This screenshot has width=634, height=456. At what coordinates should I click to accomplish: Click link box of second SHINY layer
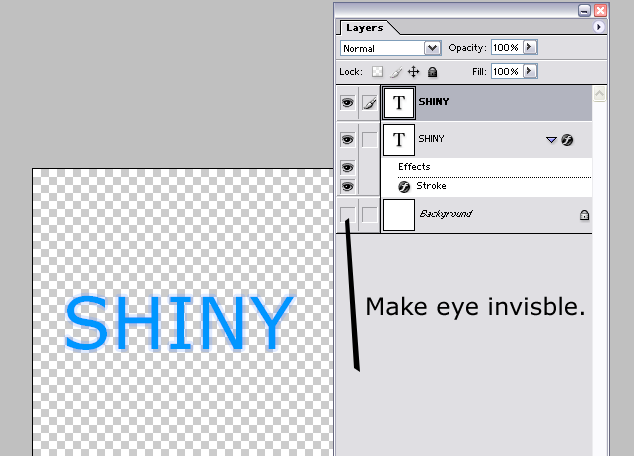(x=369, y=140)
